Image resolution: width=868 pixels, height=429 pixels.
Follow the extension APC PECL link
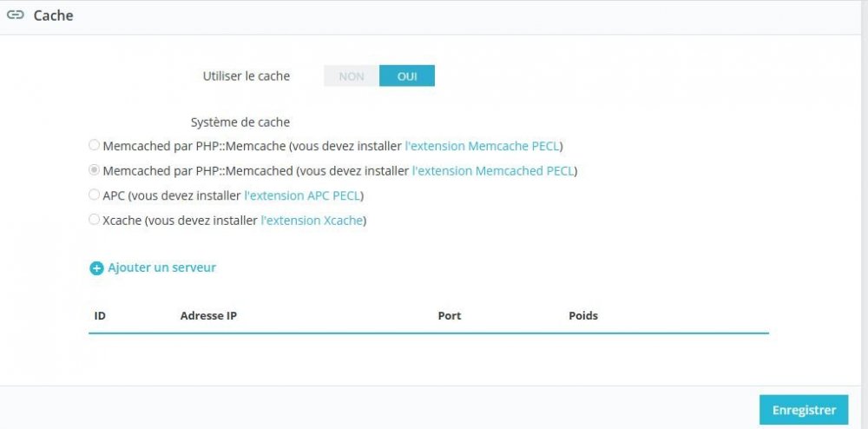[x=304, y=195]
